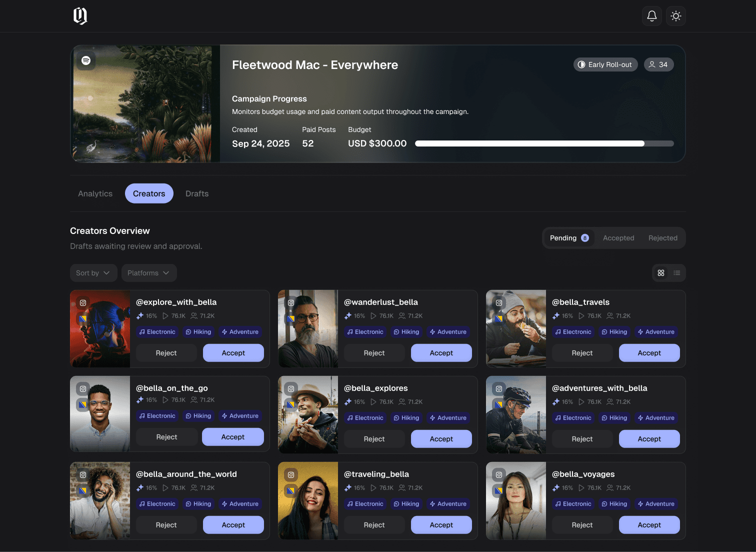Screen dimensions: 756x552
Task: Open the Fleetwood Mac album artwork
Action: point(146,104)
